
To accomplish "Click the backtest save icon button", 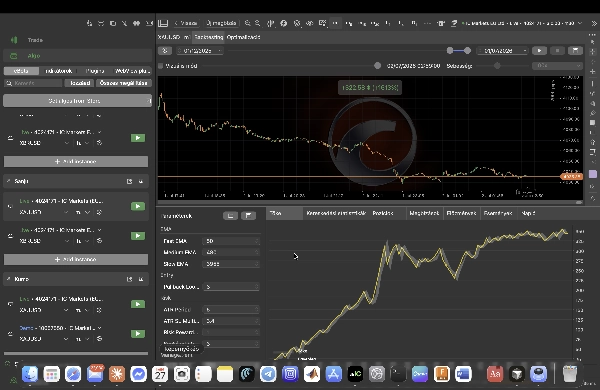I will [575, 51].
